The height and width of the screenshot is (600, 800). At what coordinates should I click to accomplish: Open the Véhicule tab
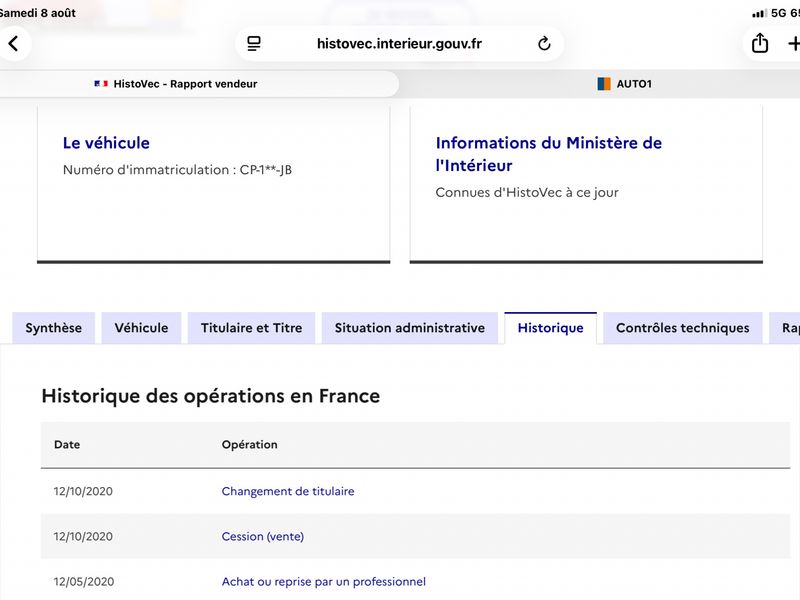(141, 328)
